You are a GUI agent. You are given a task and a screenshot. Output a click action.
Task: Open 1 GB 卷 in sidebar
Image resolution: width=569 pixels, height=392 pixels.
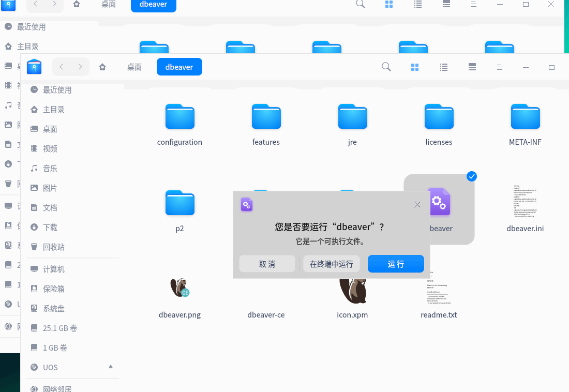click(x=55, y=348)
